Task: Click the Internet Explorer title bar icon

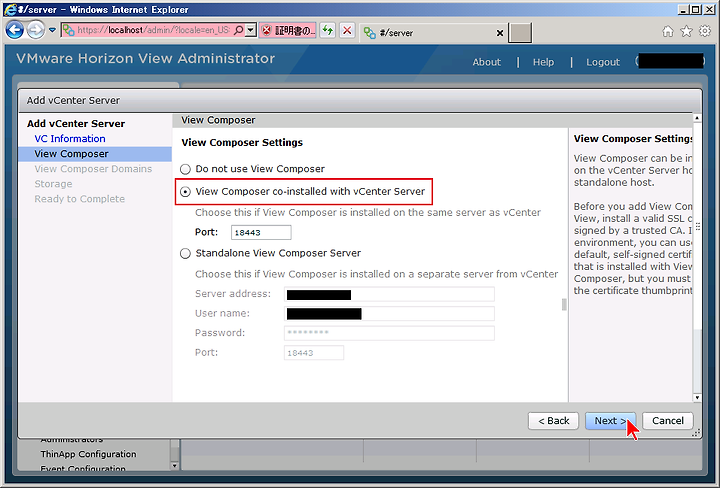Action: pyautogui.click(x=10, y=9)
